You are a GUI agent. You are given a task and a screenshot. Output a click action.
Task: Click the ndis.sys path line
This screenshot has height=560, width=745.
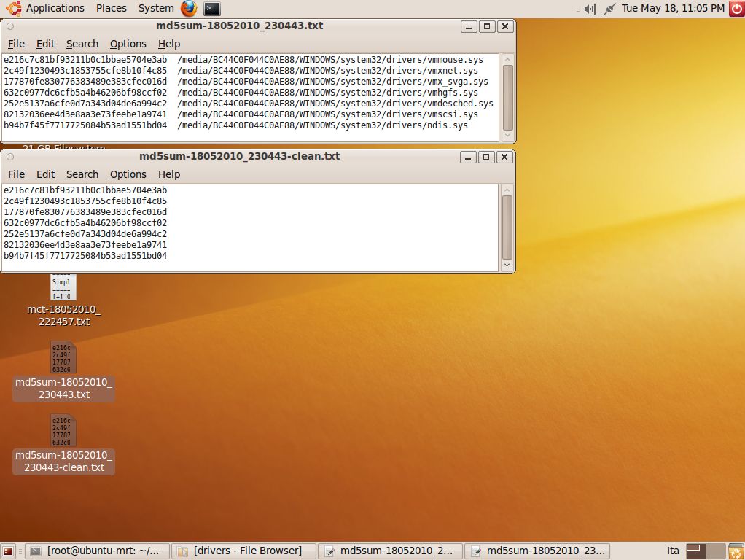pos(323,125)
